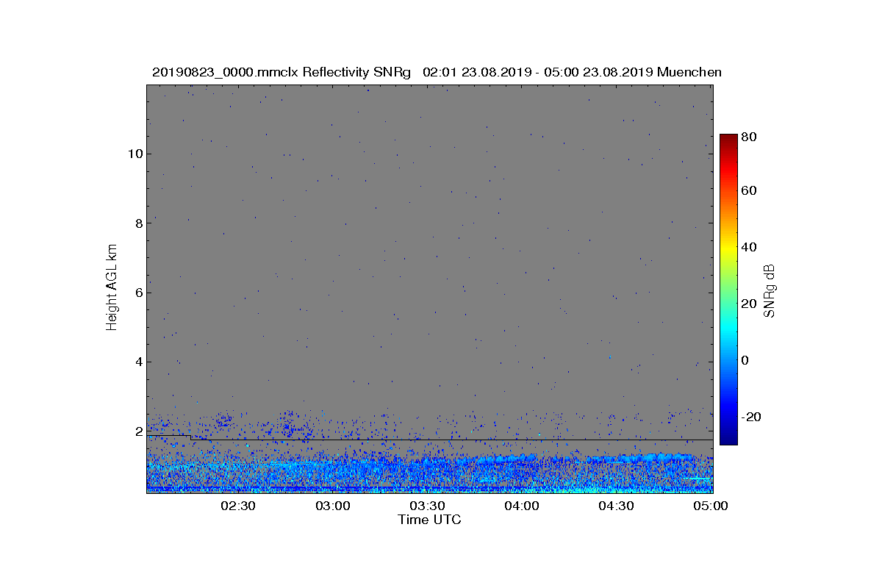Click the 'SNRg dB' colorbar label

(770, 290)
